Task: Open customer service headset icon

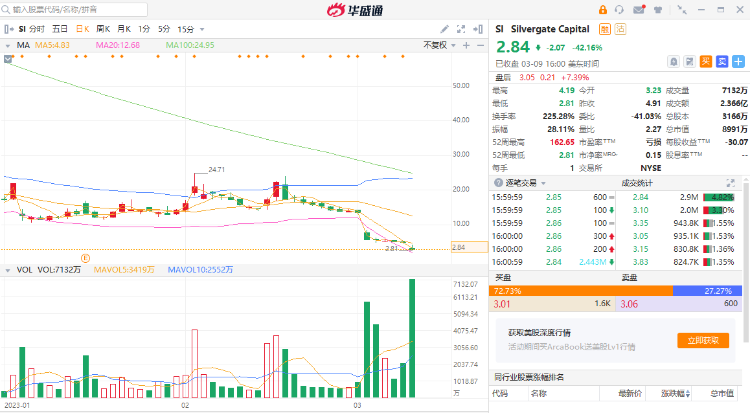Action: tap(619, 10)
